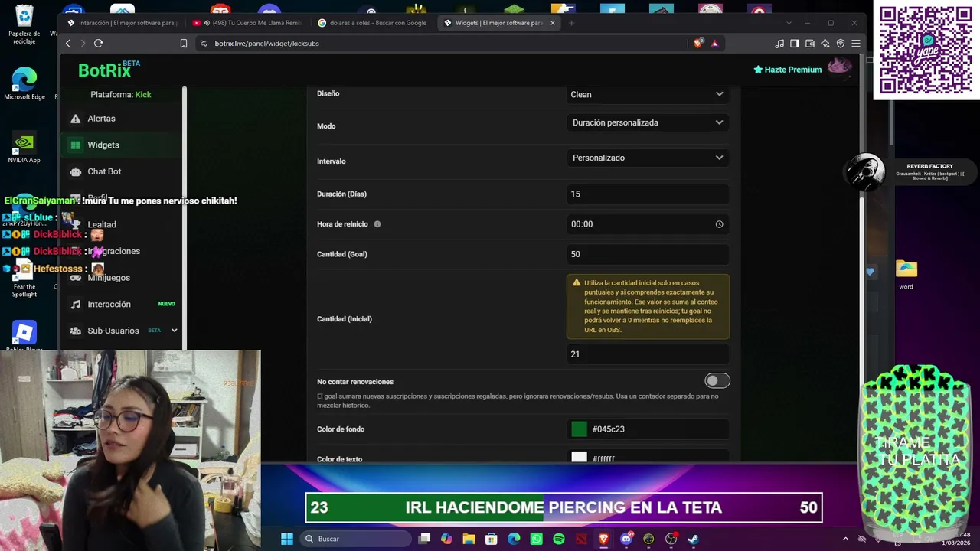Open File Explorer from the taskbar
Viewport: 980px width, 551px height.
pos(469,539)
